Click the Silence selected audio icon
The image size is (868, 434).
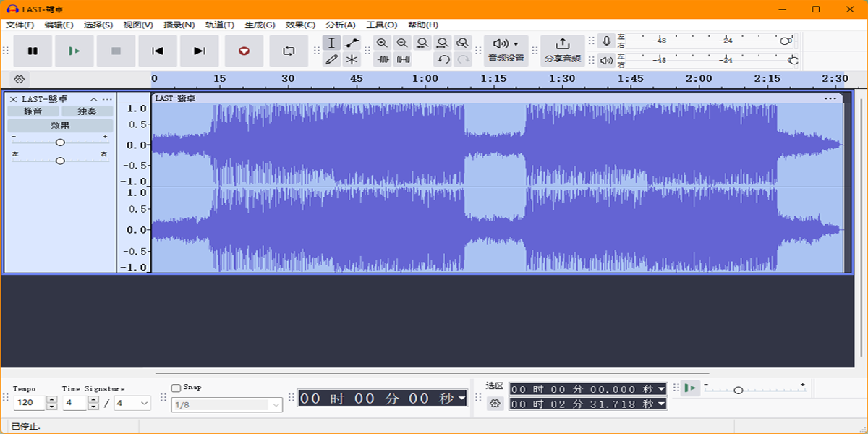(401, 59)
